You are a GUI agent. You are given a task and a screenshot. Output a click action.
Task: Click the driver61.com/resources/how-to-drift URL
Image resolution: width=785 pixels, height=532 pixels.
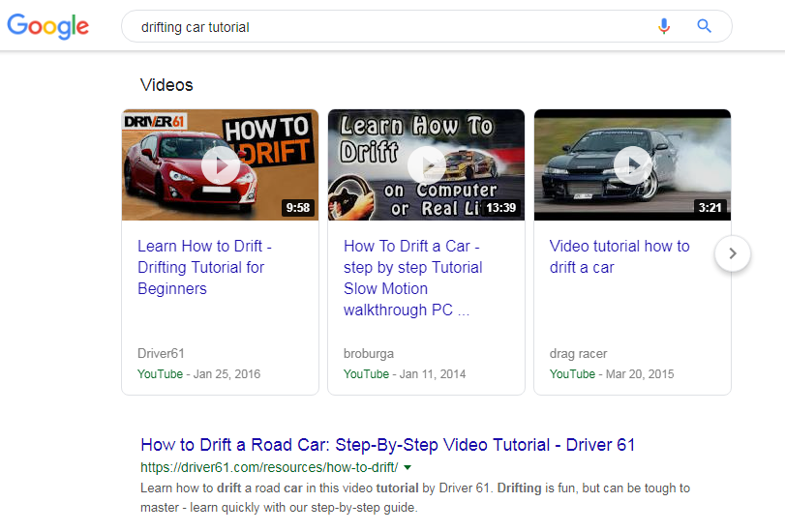[x=269, y=467]
